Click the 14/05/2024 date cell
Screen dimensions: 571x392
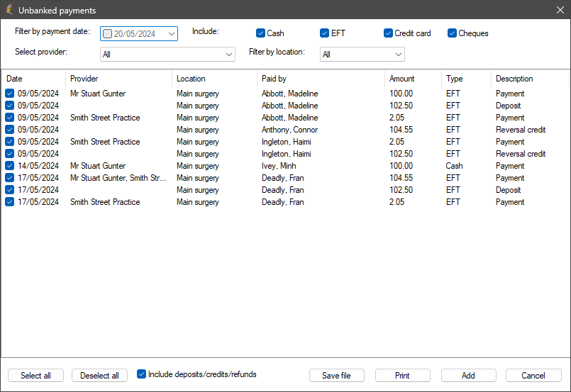(38, 166)
